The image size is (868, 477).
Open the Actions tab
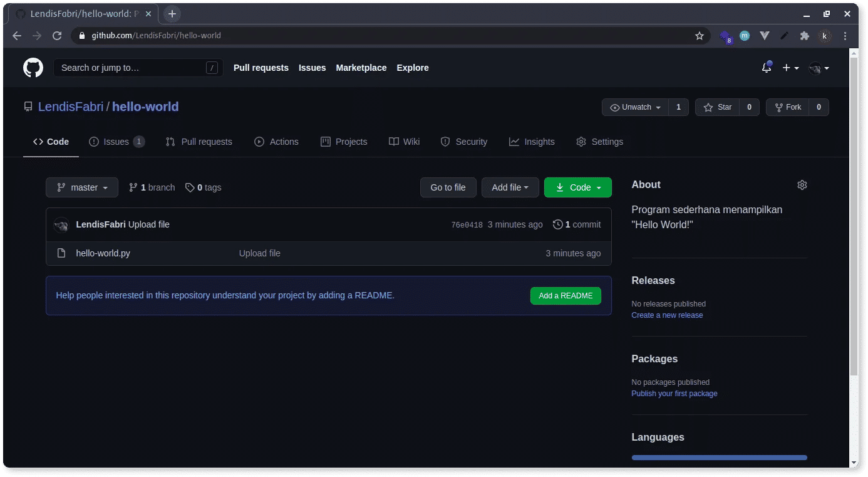tap(276, 142)
